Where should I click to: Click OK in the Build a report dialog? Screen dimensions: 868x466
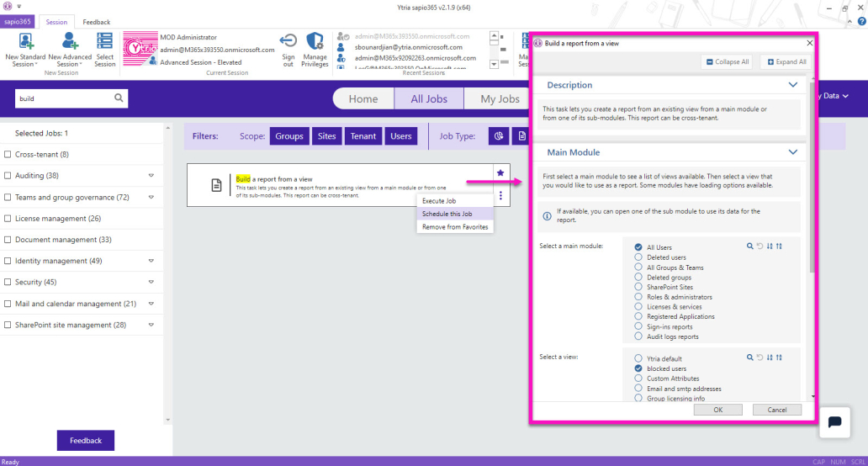coord(718,410)
